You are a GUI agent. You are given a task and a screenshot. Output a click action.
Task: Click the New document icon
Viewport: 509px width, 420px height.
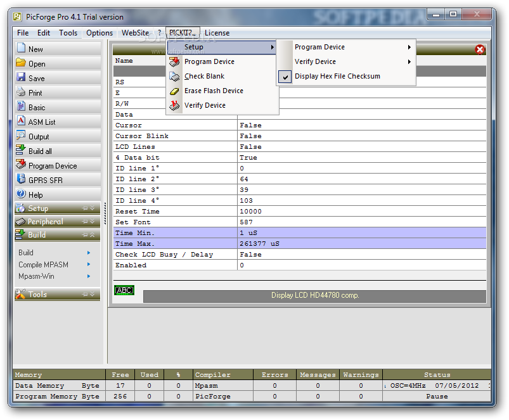click(x=21, y=48)
